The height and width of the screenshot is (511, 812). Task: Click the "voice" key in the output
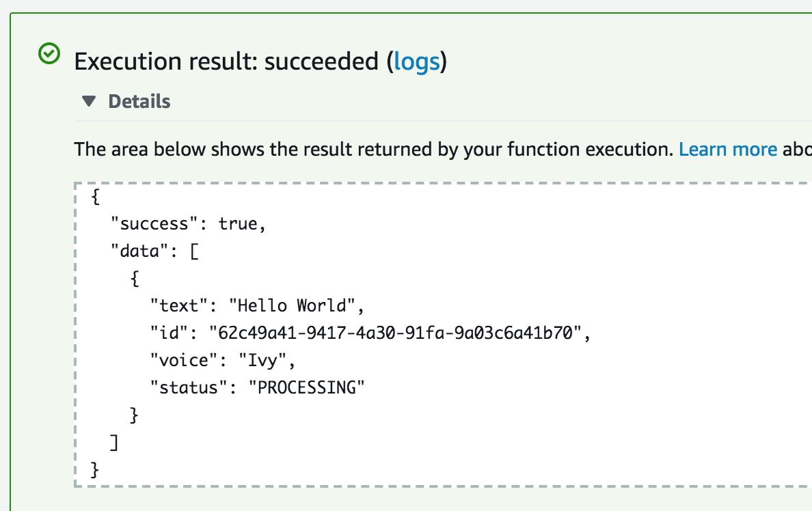click(x=183, y=360)
